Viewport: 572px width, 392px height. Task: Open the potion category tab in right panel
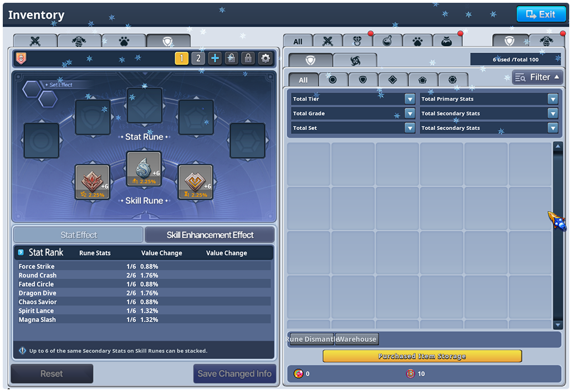click(387, 41)
